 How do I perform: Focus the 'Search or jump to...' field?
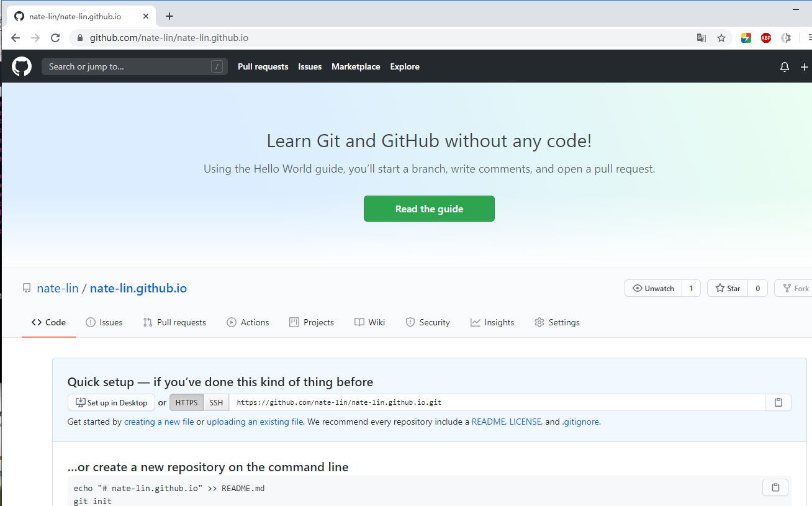(x=135, y=66)
